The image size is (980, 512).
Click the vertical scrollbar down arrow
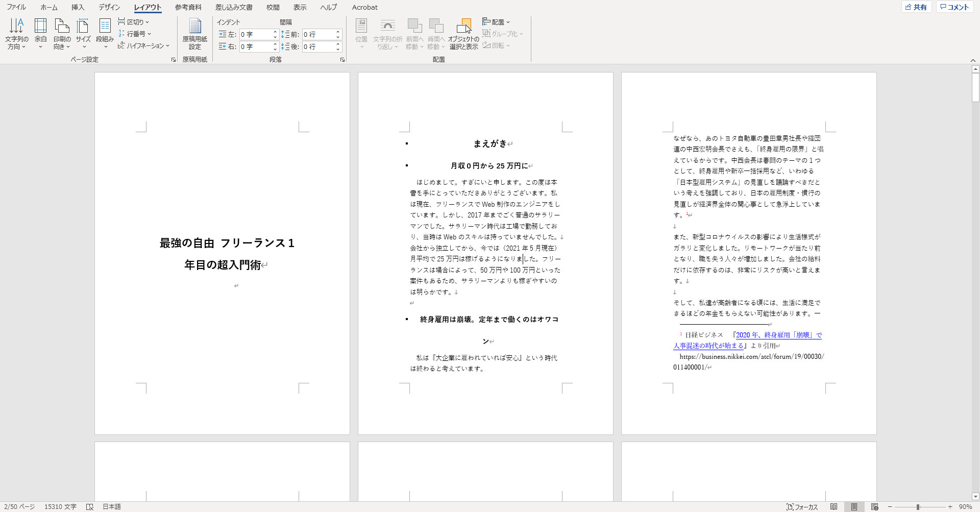[975, 496]
